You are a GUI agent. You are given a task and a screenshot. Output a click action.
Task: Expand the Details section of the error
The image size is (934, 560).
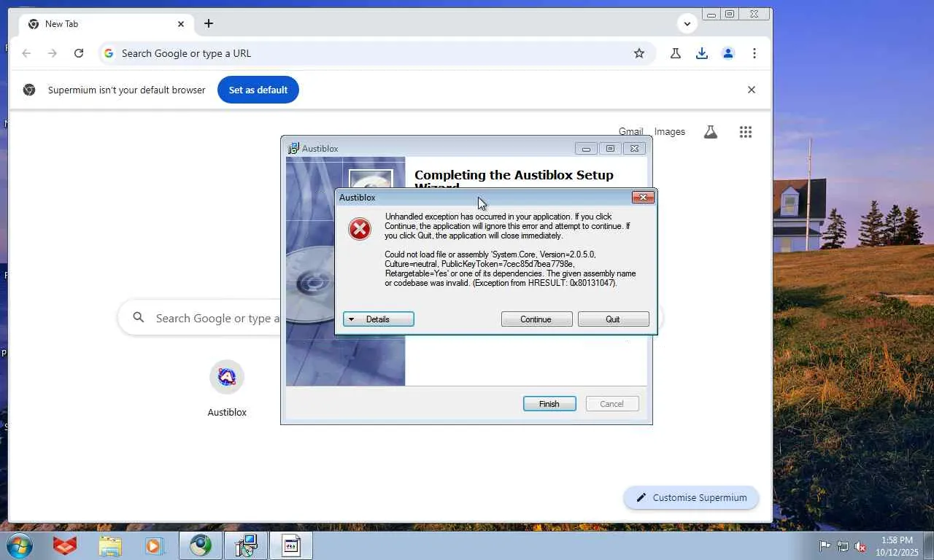378,319
